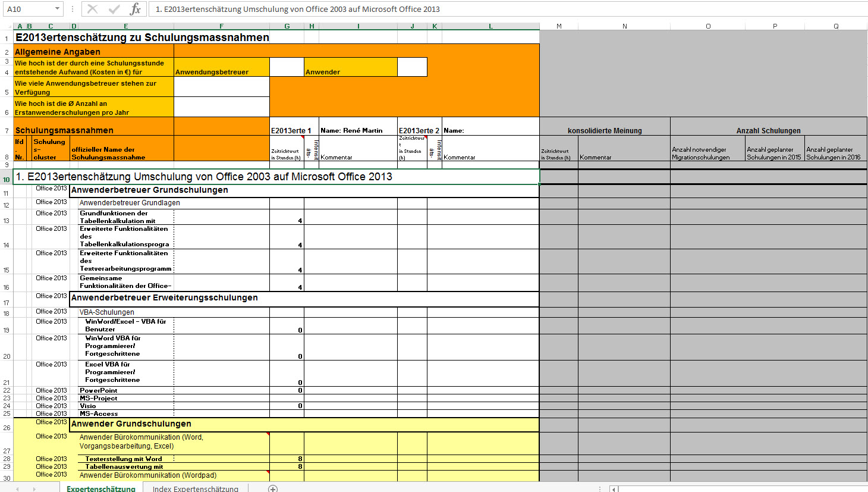Add a new sheet with plus button
Image resolution: width=868 pixels, height=492 pixels.
pyautogui.click(x=273, y=488)
